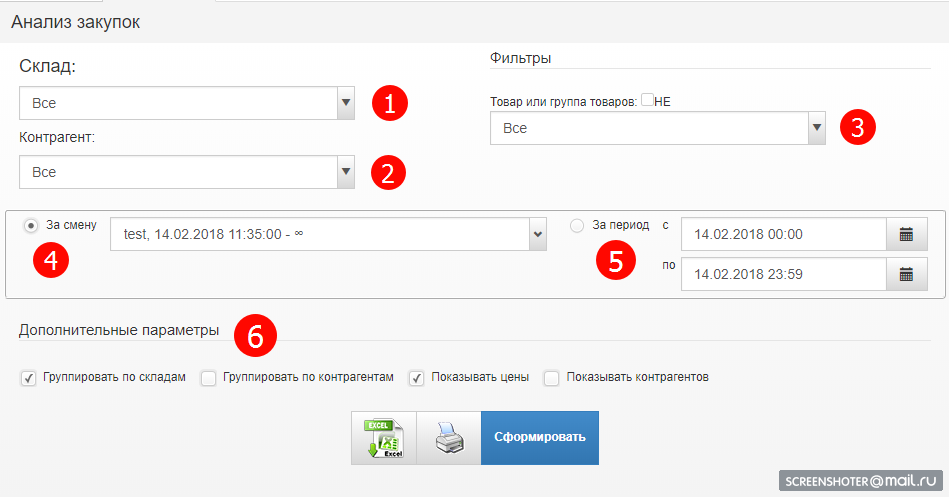Viewport: 949px width, 497px height.
Task: Enable 'Группировать по контрагентам' checkbox
Action: click(208, 378)
